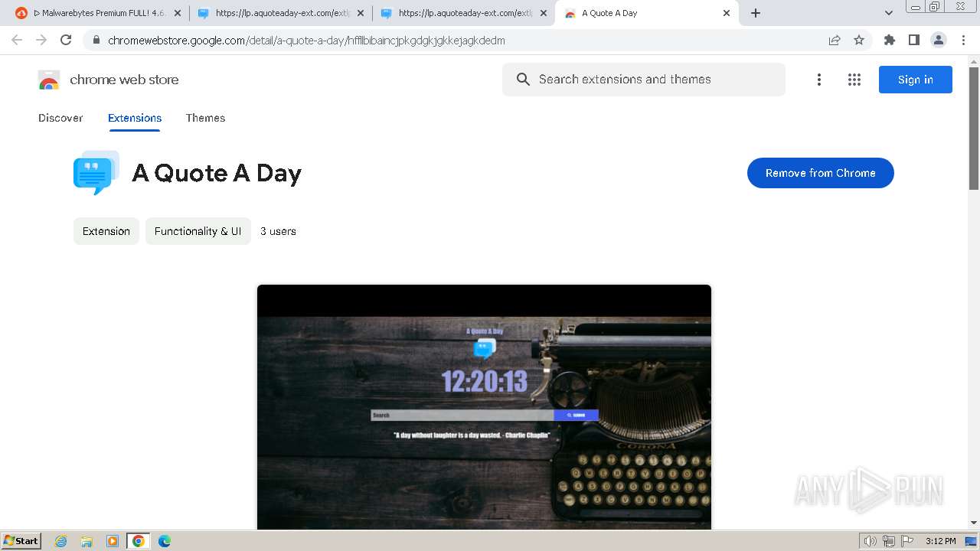Toggle the Chrome side panel
Screen dimensions: 980x551
(913, 40)
